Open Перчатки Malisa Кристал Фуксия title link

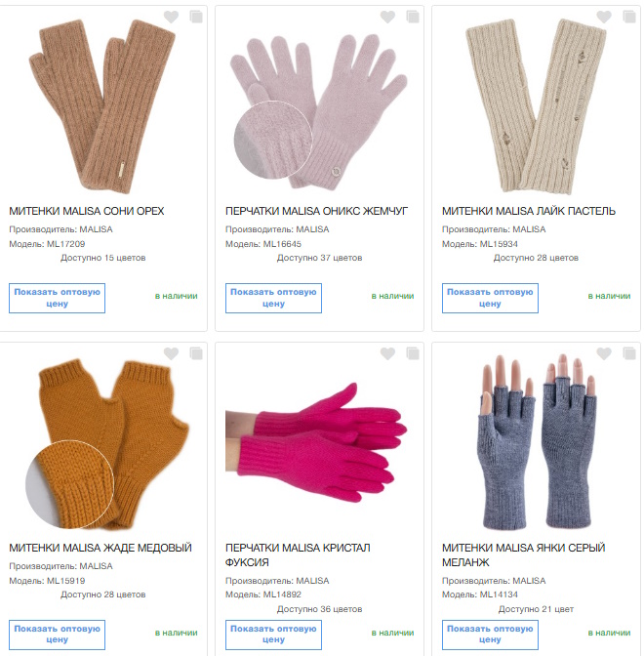tap(298, 554)
